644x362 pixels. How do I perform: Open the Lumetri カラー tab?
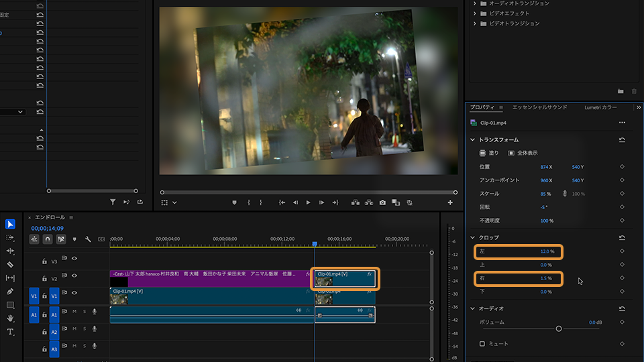tap(600, 107)
